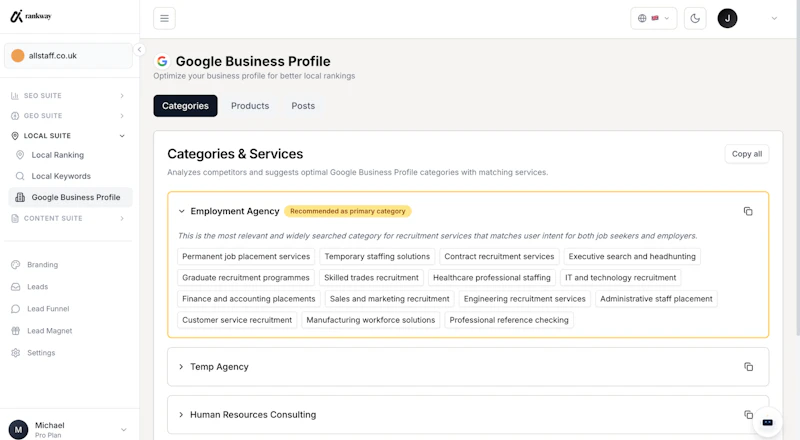
Task: Open the J user avatar
Action: 727,18
